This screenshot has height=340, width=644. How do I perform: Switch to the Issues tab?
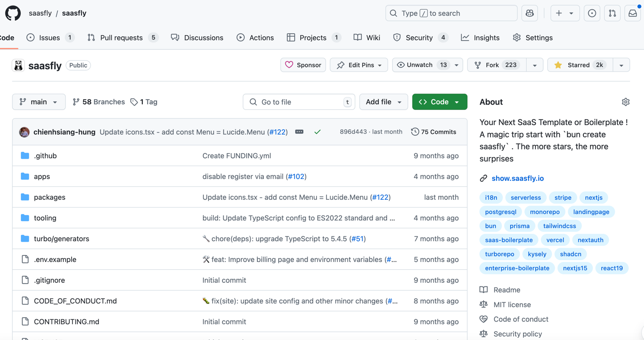(50, 37)
